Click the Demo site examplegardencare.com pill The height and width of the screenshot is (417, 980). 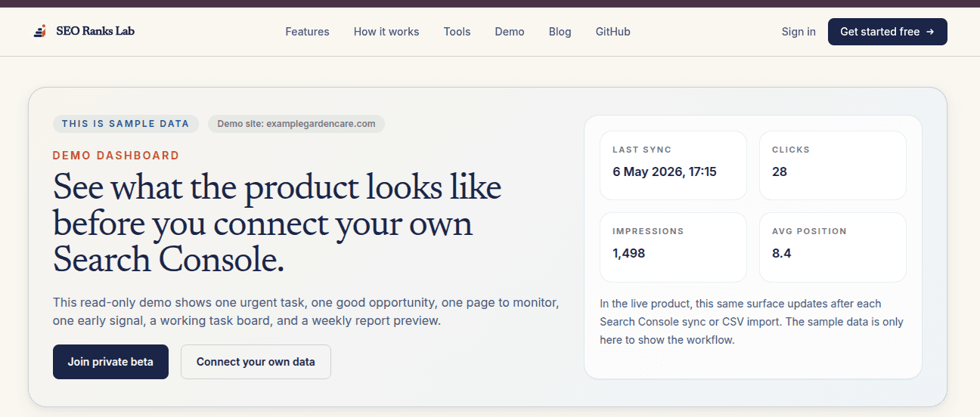(296, 124)
